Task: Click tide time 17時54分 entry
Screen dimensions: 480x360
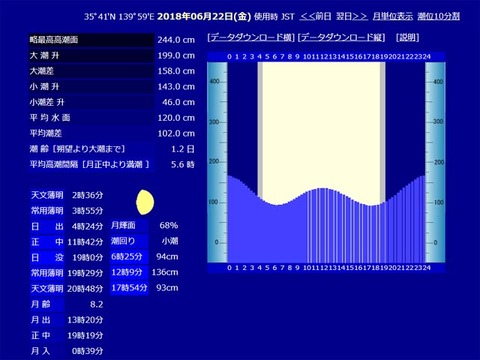Action: (x=129, y=288)
